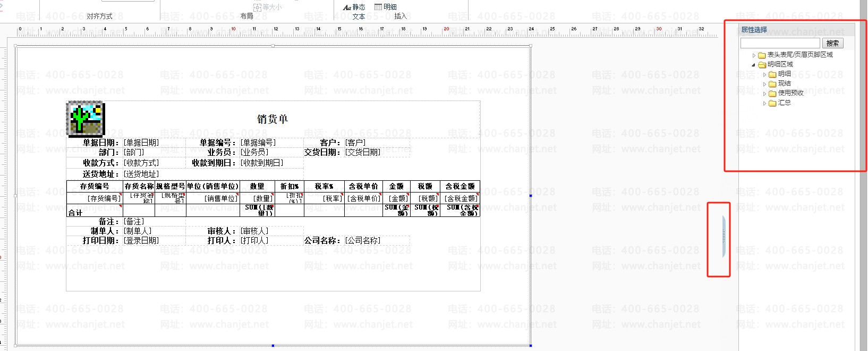The height and width of the screenshot is (351, 868).
Task: Expand the 表头表尾/页眉页脚区域 tree node
Action: [x=754, y=55]
